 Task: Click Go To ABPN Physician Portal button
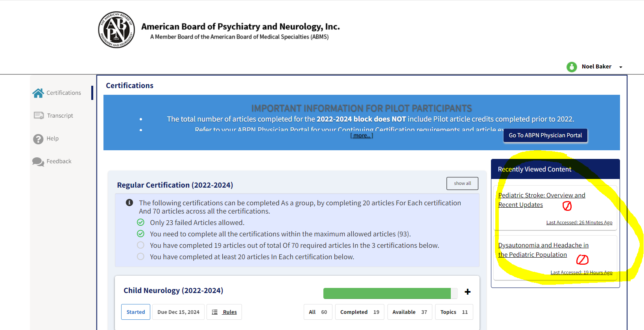point(545,135)
